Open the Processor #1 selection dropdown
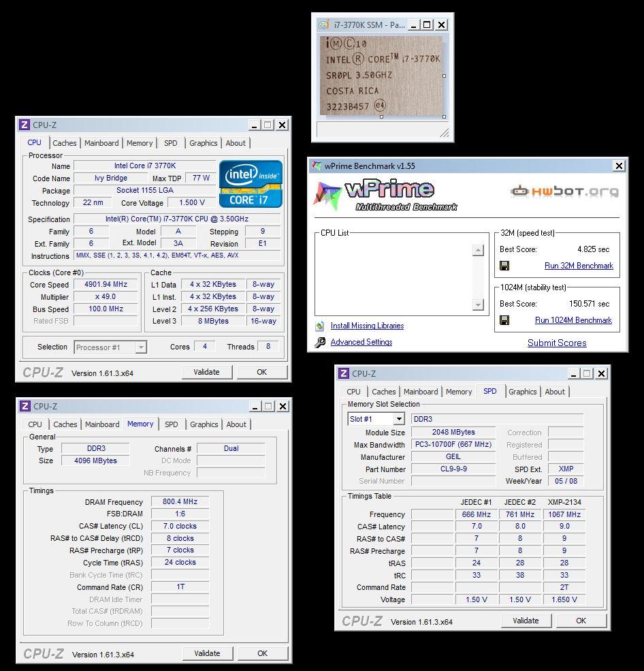This screenshot has height=671, width=644. tap(141, 347)
